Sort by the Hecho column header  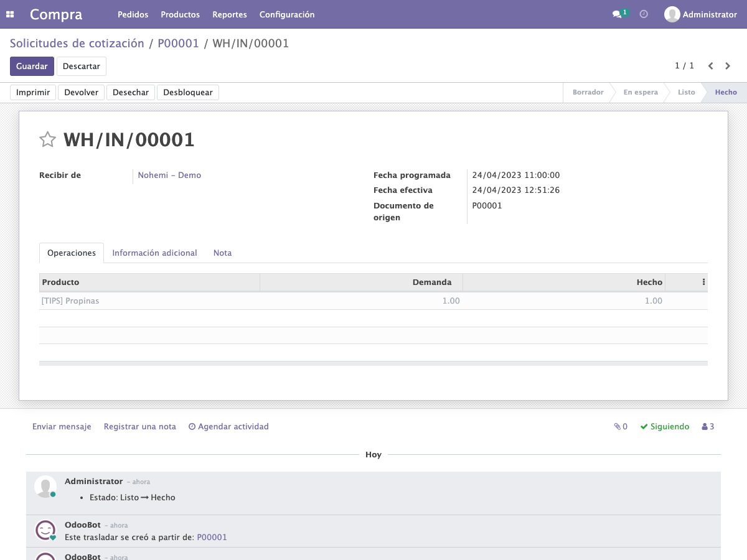pyautogui.click(x=564, y=282)
